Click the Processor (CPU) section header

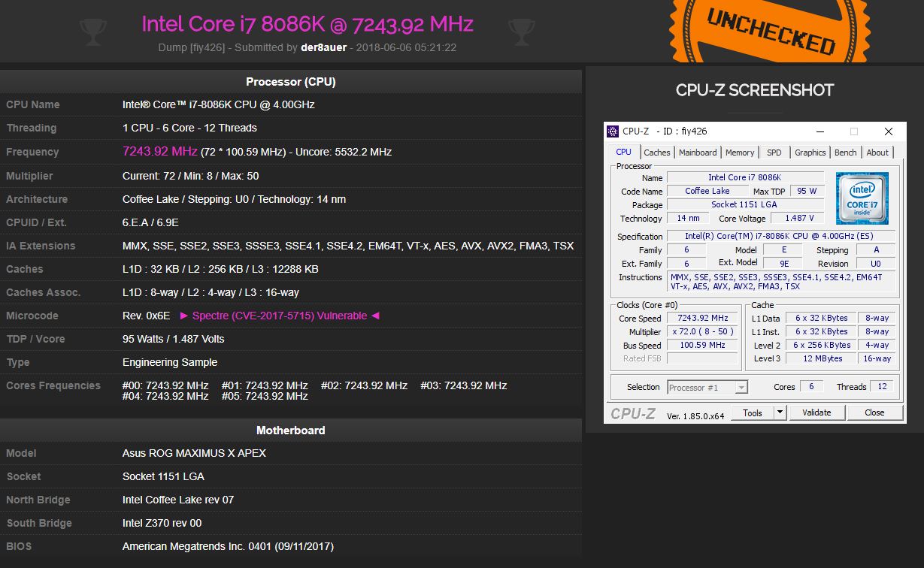pyautogui.click(x=291, y=82)
